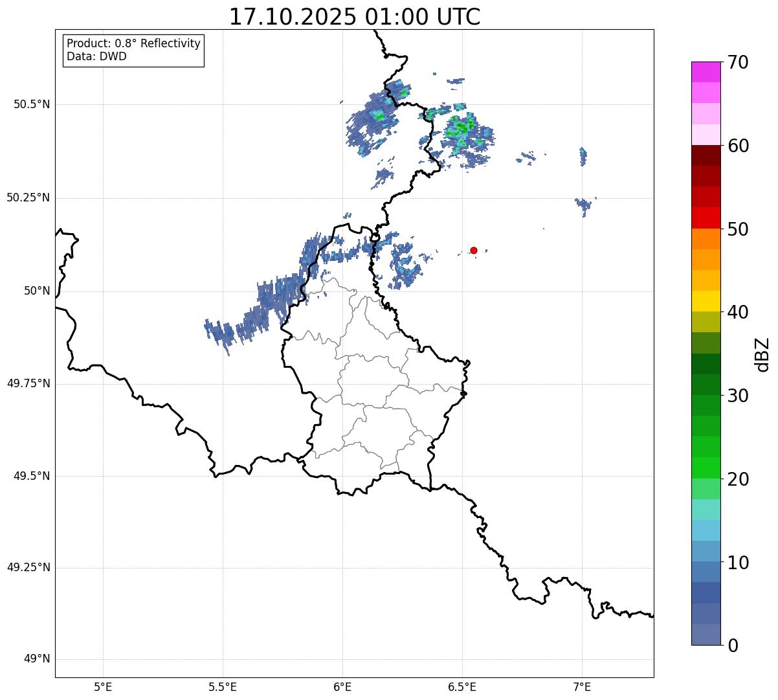Click the green radar echo core near 50.45°N
This screenshot has width=778, height=700.
461,126
